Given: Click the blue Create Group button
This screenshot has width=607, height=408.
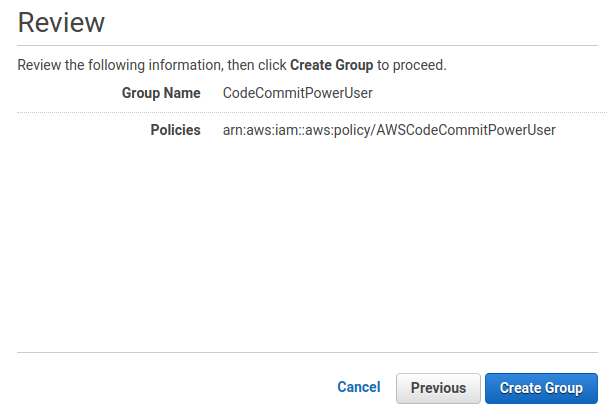Looking at the screenshot, I should [x=541, y=388].
